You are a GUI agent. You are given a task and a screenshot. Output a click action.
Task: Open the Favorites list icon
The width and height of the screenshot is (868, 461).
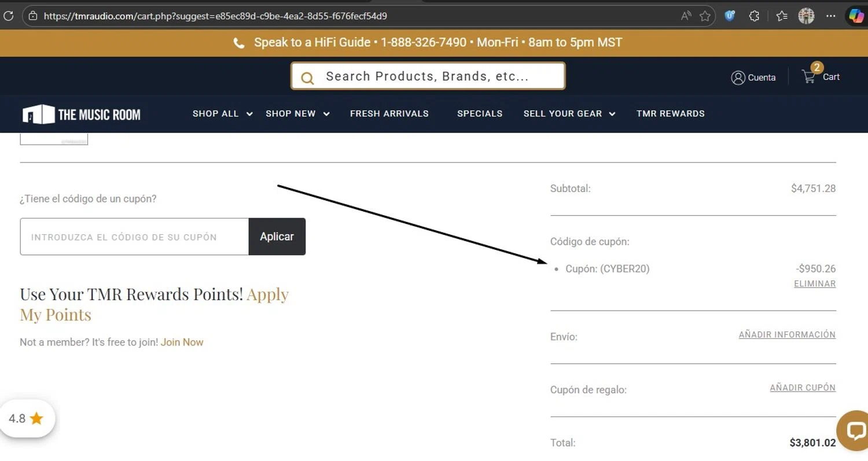click(x=782, y=16)
